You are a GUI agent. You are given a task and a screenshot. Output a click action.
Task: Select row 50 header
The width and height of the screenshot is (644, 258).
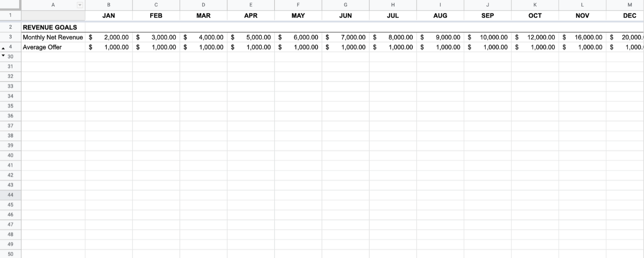10,254
